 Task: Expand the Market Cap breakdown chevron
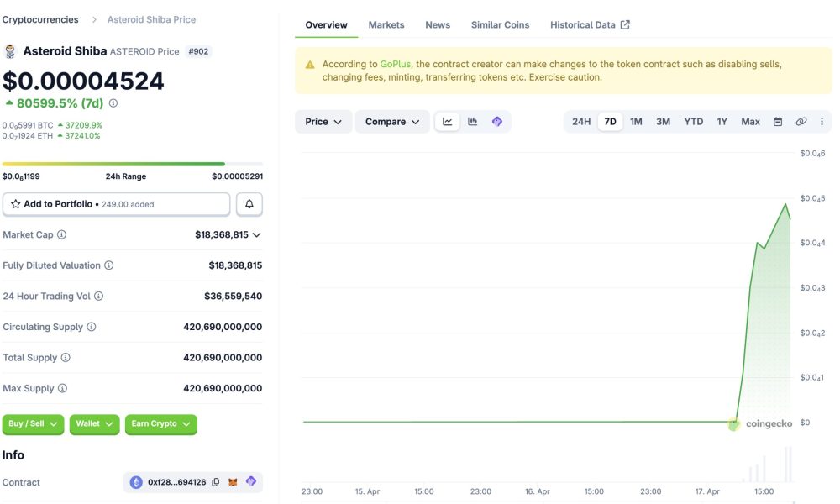[x=256, y=234]
